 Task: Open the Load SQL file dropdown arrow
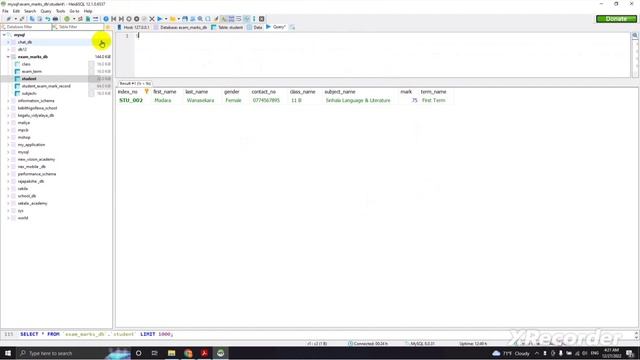click(x=179, y=19)
